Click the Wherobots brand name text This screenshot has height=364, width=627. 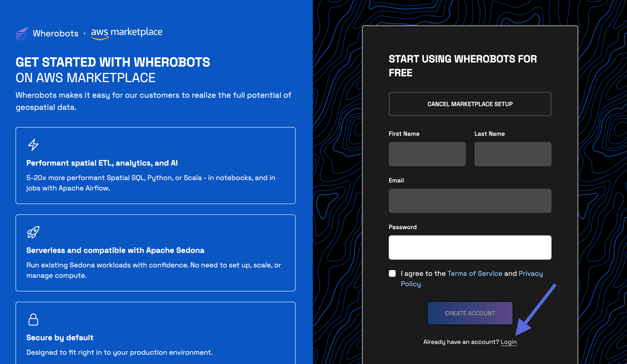(56, 33)
